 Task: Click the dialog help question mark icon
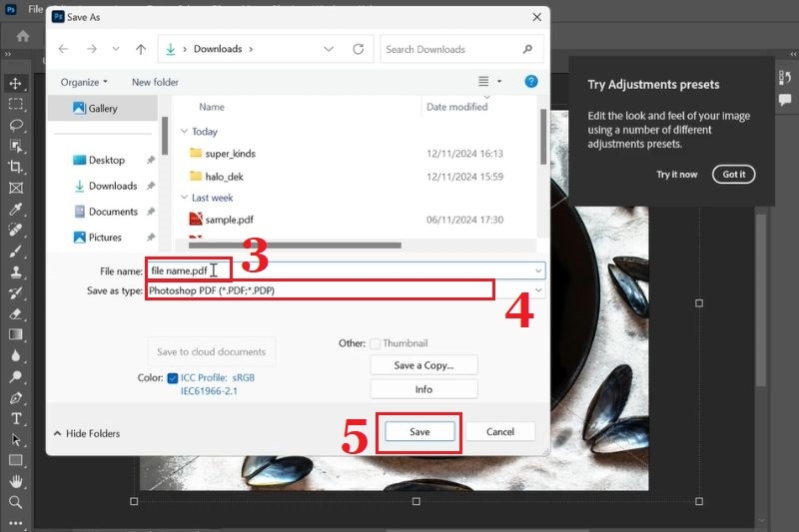tap(531, 82)
